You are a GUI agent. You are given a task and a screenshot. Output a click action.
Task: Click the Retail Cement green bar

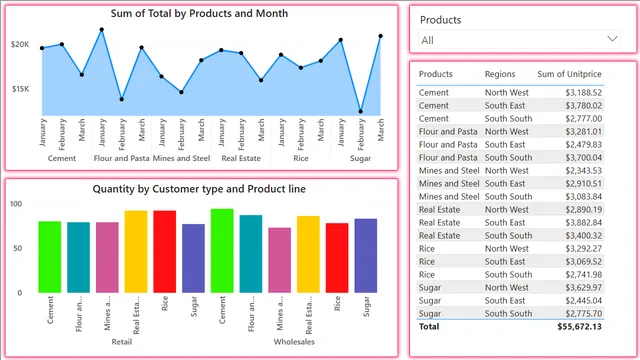pyautogui.click(x=50, y=257)
